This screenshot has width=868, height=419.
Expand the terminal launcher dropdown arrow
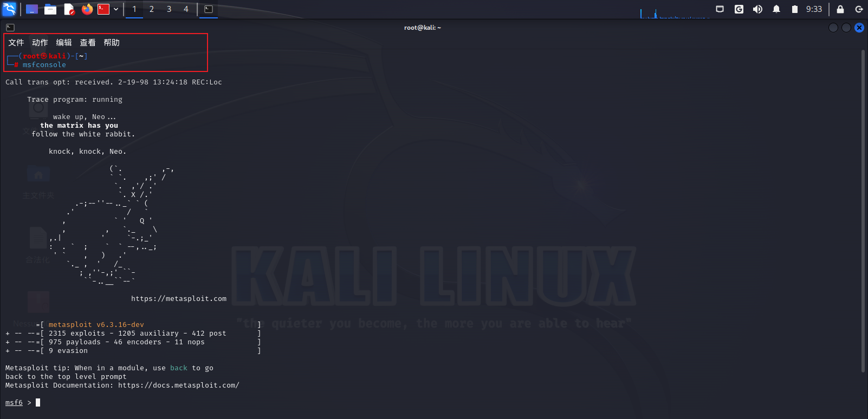[x=116, y=9]
